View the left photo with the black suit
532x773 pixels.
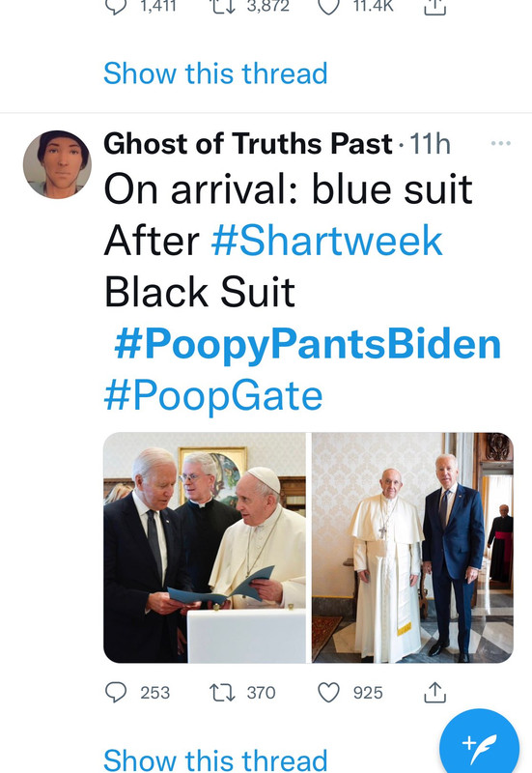pyautogui.click(x=205, y=548)
